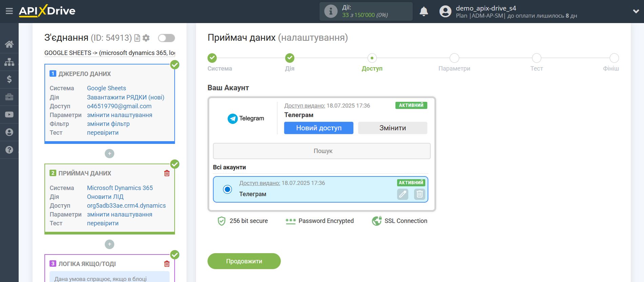The width and height of the screenshot is (644, 282).
Task: Add step after data source block
Action: (x=109, y=154)
